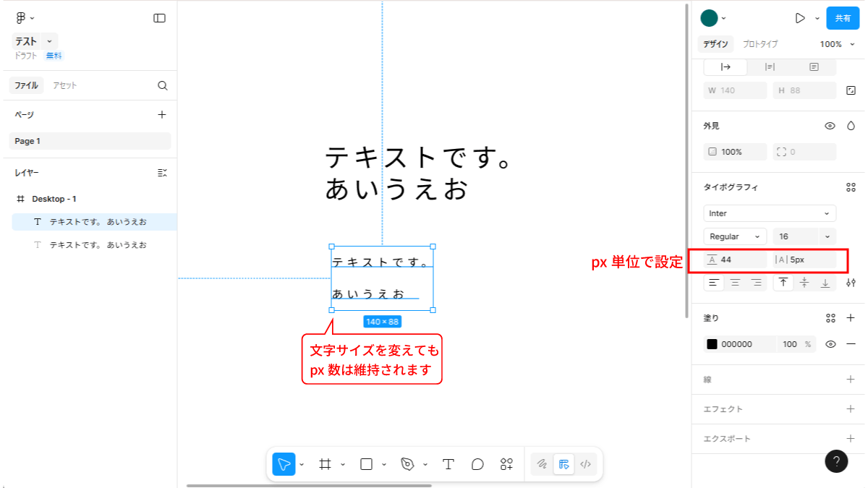Switch to Dev Mode in bottom toolbar
Image resolution: width=868 pixels, height=488 pixels.
[586, 464]
